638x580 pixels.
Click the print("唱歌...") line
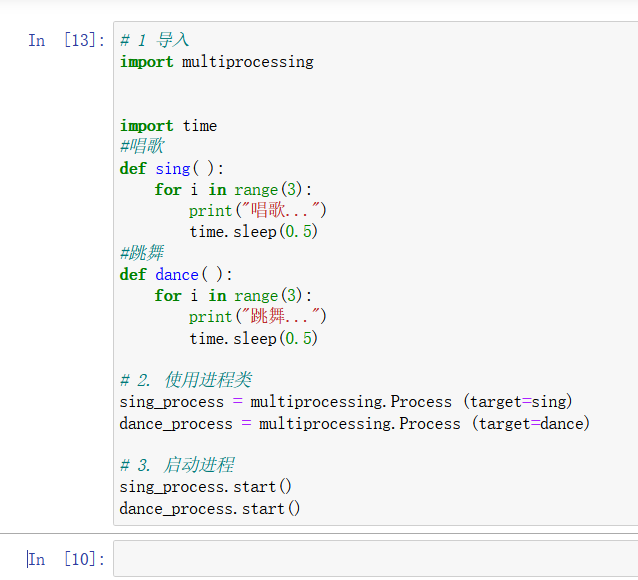(x=258, y=210)
